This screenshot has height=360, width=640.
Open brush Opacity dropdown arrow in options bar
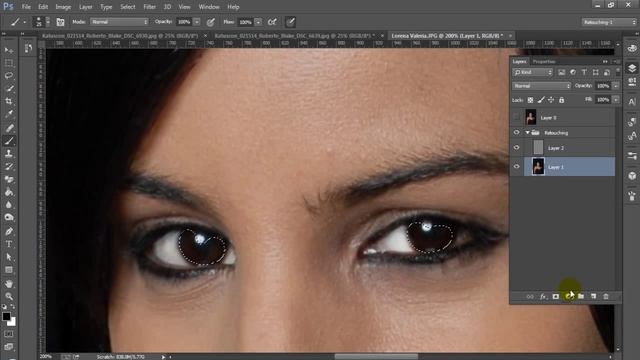click(x=197, y=22)
